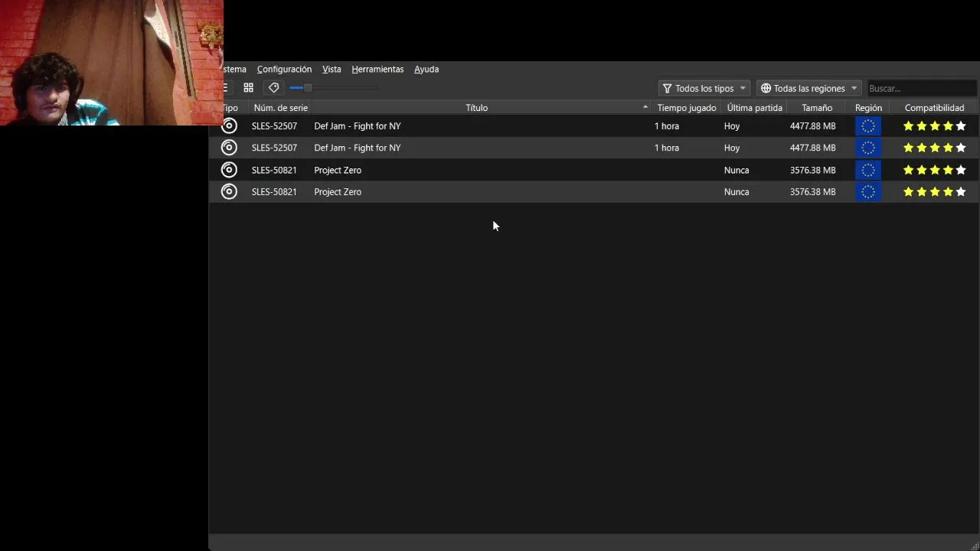Screen dimensions: 980x551
Task: Sort by the Región column header
Action: [x=868, y=108]
